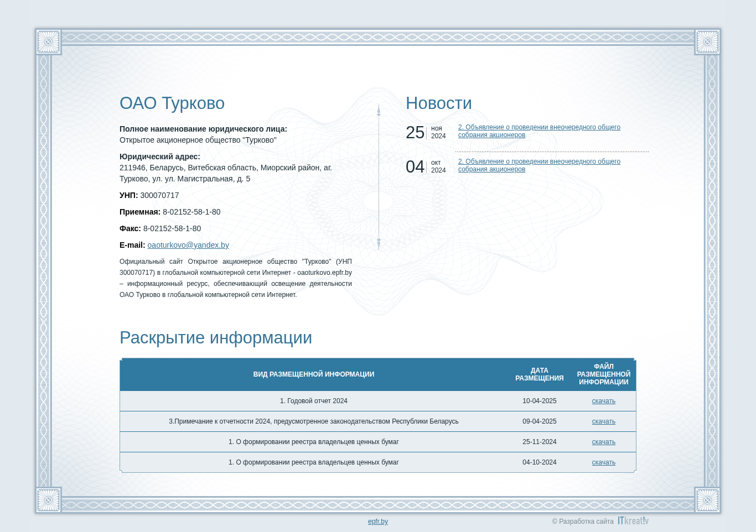Image resolution: width=756 pixels, height=532 pixels.
Task: Click the news date number 25
Action: coord(415,133)
